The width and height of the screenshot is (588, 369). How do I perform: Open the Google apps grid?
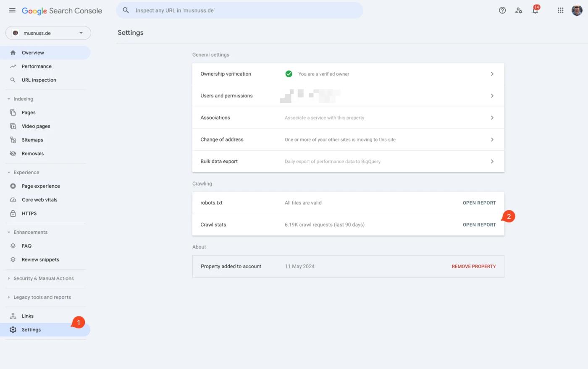(x=560, y=10)
